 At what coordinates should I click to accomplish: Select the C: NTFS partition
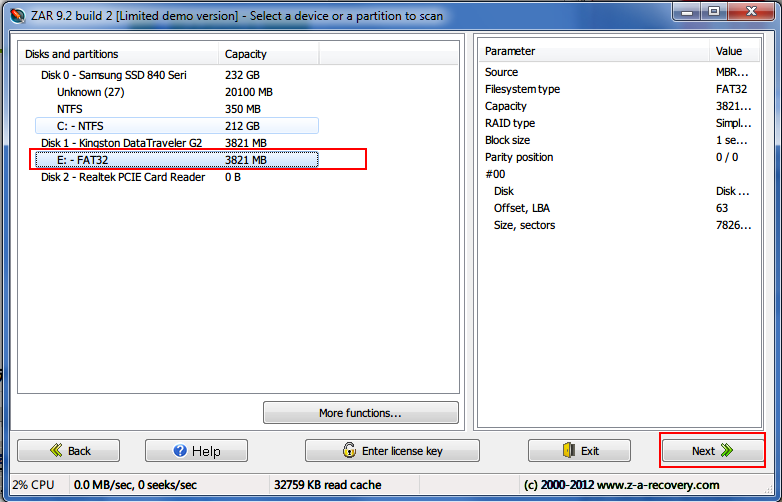point(82,126)
